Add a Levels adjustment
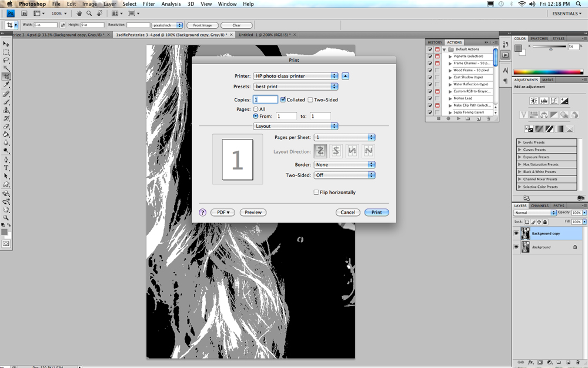 coord(544,101)
